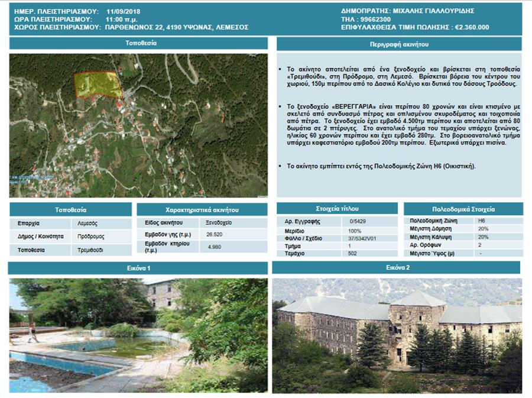Click the Εμβαδόν γης (τ.μ.) label
Image resolution: width=532 pixels, height=398 pixels.
point(168,234)
